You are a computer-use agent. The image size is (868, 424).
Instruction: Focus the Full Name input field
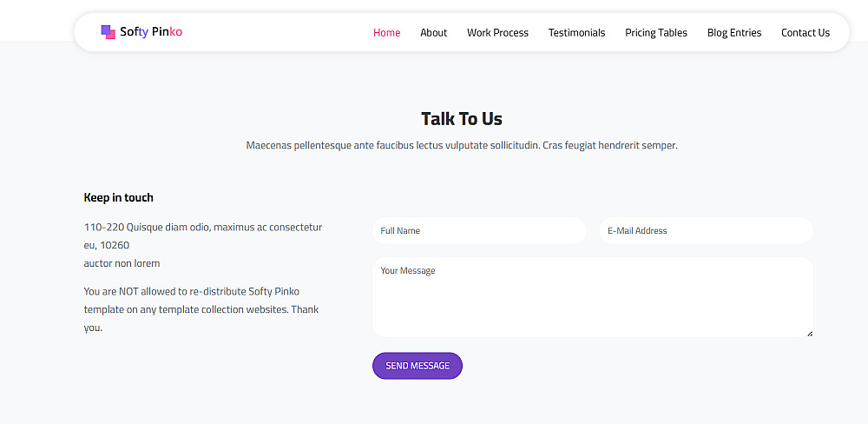[479, 231]
